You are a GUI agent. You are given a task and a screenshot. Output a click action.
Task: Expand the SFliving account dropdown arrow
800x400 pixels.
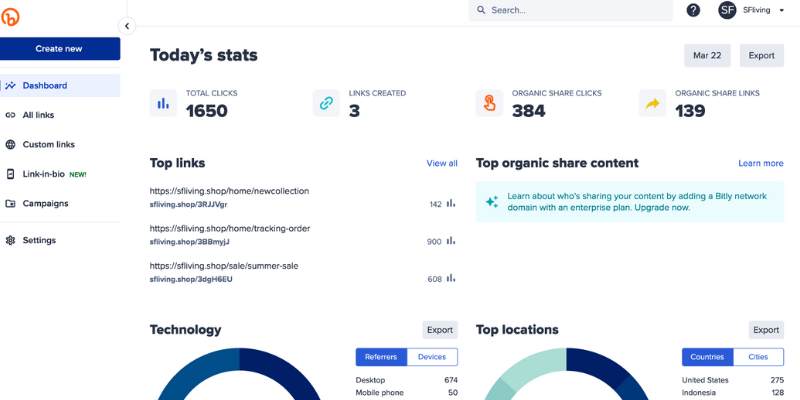click(781, 10)
